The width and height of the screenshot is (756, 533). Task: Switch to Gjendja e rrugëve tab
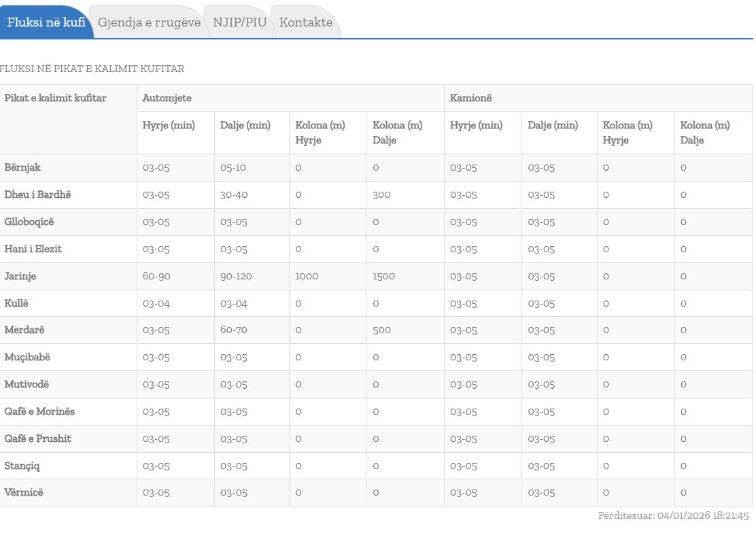[149, 22]
